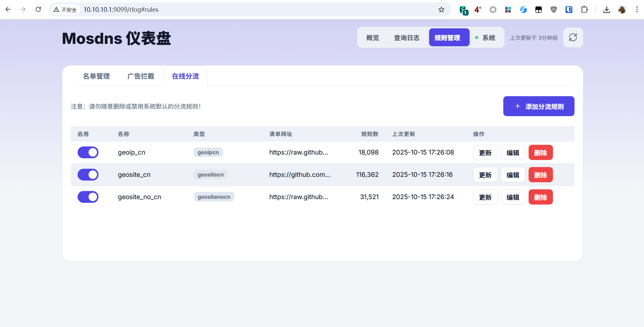644x327 pixels.
Task: Click the extension icon showing 4 degrees
Action: [478, 9]
